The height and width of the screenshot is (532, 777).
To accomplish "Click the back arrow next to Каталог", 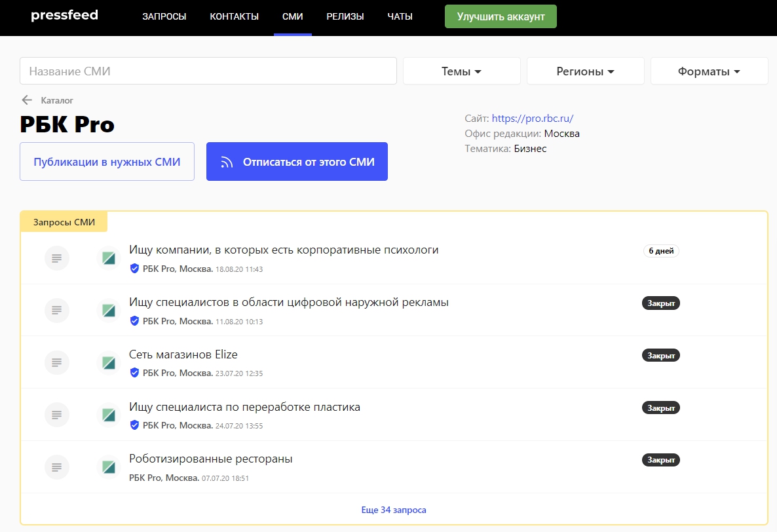I will (27, 100).
